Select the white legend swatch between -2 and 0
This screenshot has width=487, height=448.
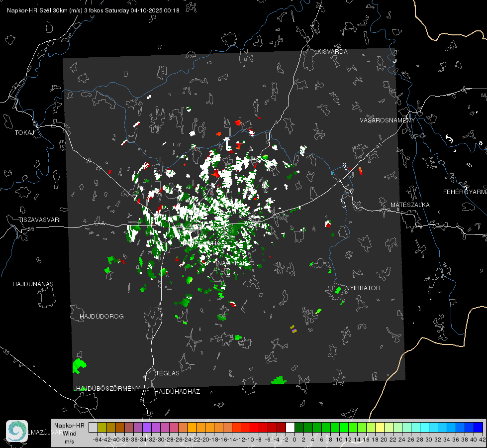(x=290, y=427)
